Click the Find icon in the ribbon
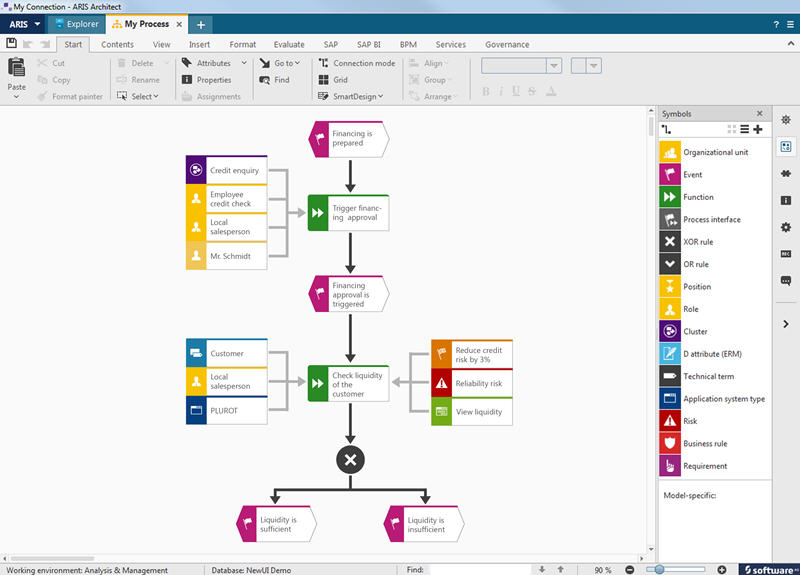The width and height of the screenshot is (800, 575). tap(264, 80)
